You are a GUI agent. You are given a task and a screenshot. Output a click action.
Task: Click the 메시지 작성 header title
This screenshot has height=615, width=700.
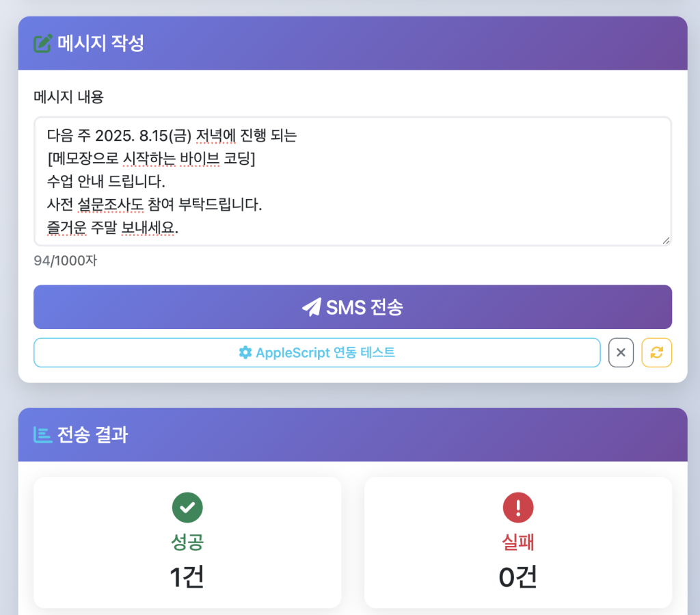(x=100, y=43)
